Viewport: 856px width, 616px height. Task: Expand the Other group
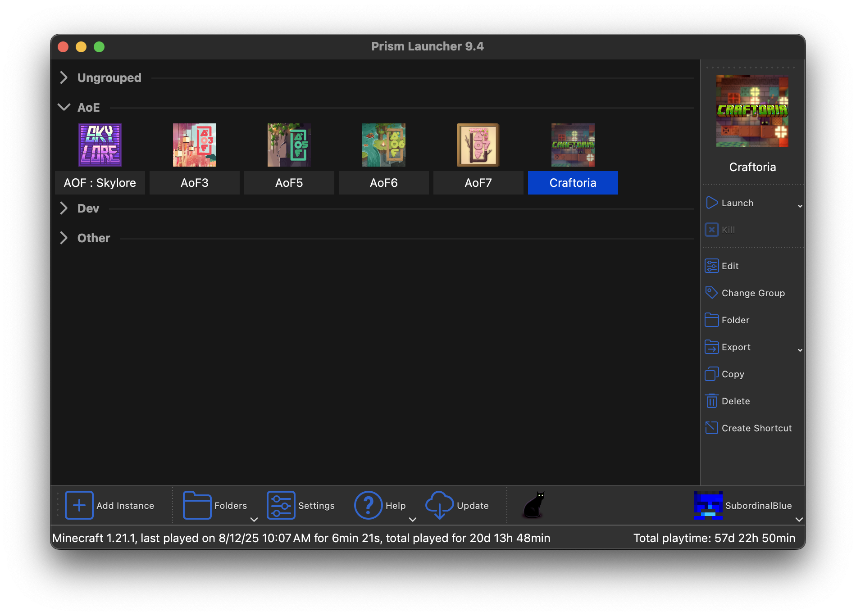64,238
